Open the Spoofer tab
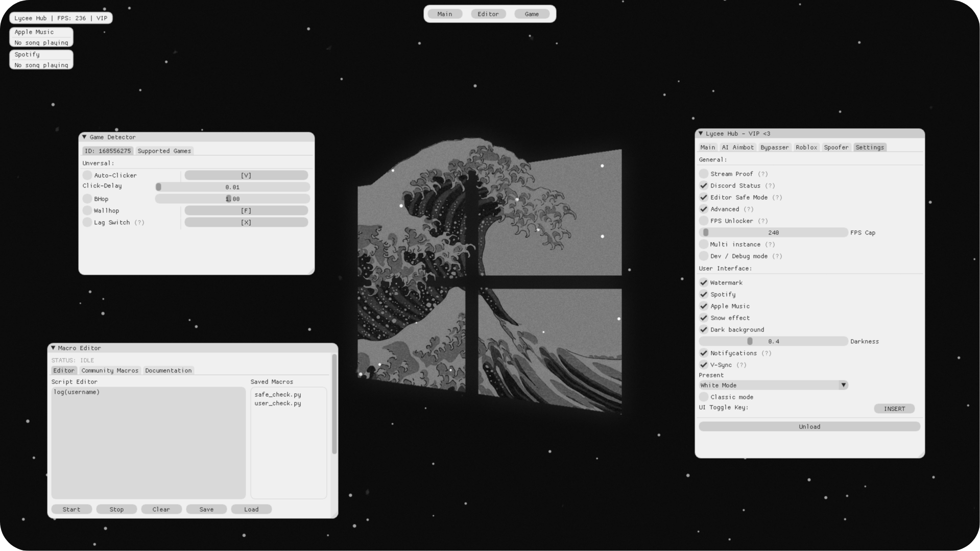Viewport: 980px width, 551px height. pyautogui.click(x=836, y=147)
